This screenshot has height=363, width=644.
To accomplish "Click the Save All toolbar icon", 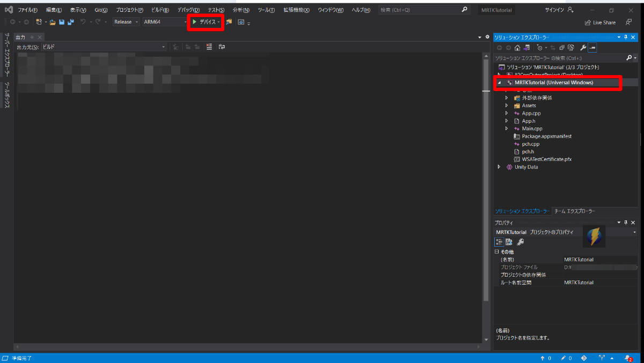I will coord(70,22).
